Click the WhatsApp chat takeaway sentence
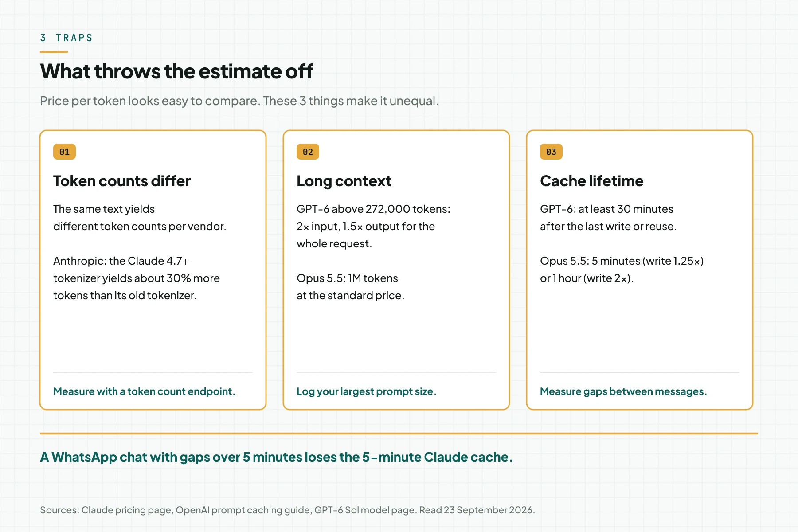The width and height of the screenshot is (798, 532). tap(276, 457)
